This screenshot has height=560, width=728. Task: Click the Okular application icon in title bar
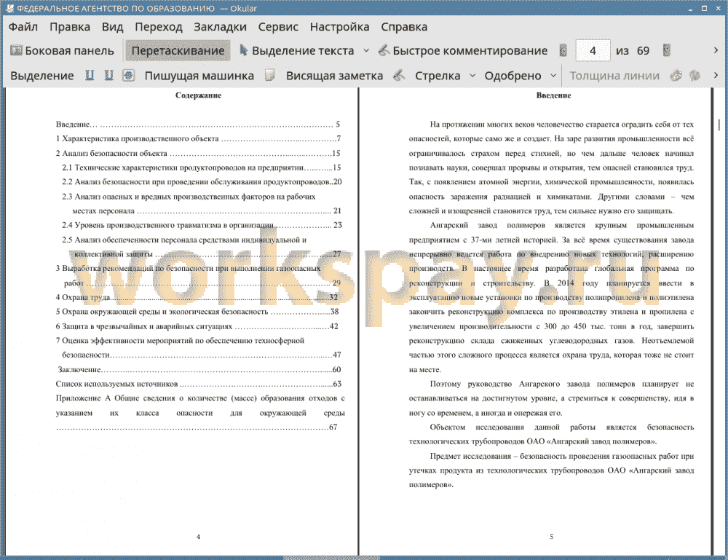point(9,8)
